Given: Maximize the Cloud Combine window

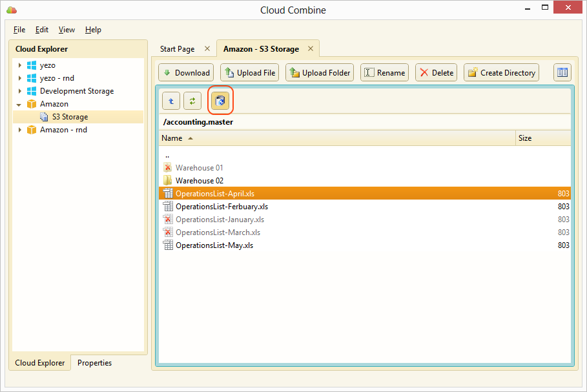Looking at the screenshot, I should pos(545,8).
